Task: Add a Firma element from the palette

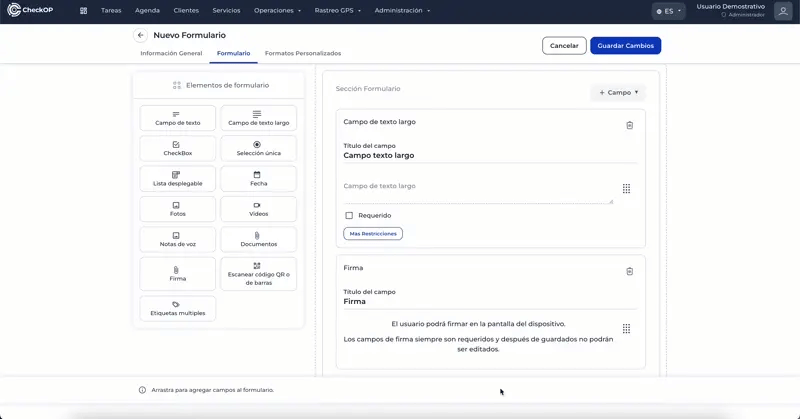Action: pyautogui.click(x=177, y=273)
